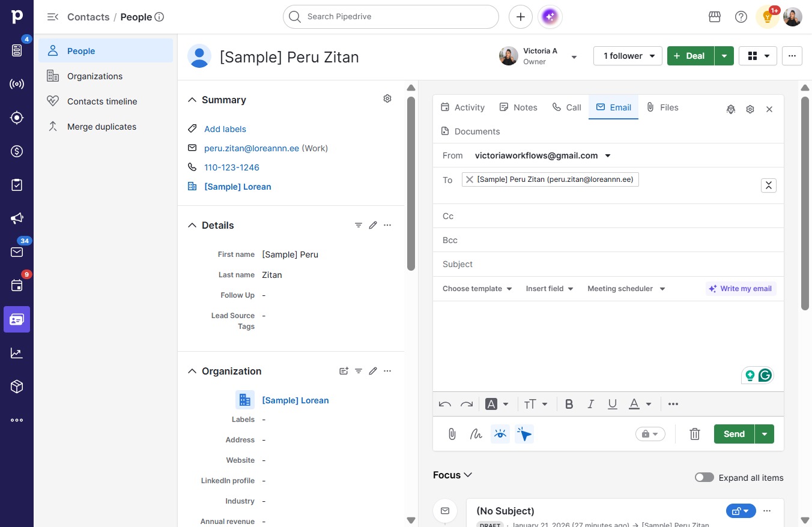The height and width of the screenshot is (527, 812).
Task: Open the user profile avatar menu
Action: [793, 17]
